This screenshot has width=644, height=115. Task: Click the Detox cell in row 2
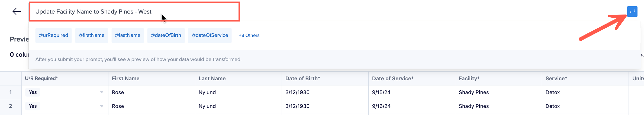[x=585, y=106]
